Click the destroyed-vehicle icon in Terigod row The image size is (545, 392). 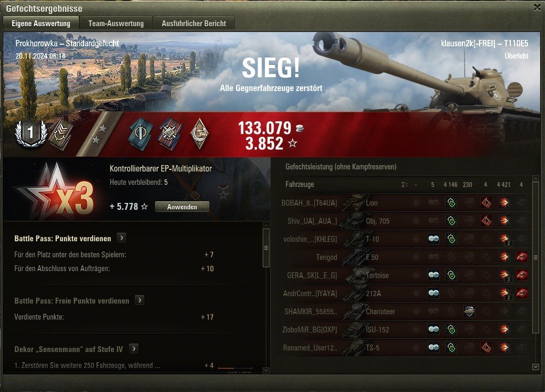pos(522,257)
